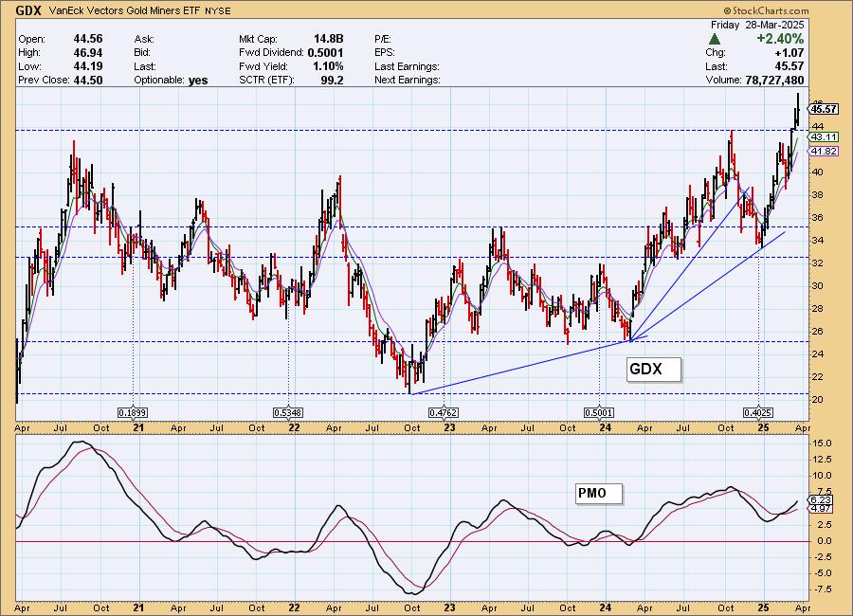The image size is (853, 616).
Task: Click the Optionable yes value
Action: [x=198, y=80]
